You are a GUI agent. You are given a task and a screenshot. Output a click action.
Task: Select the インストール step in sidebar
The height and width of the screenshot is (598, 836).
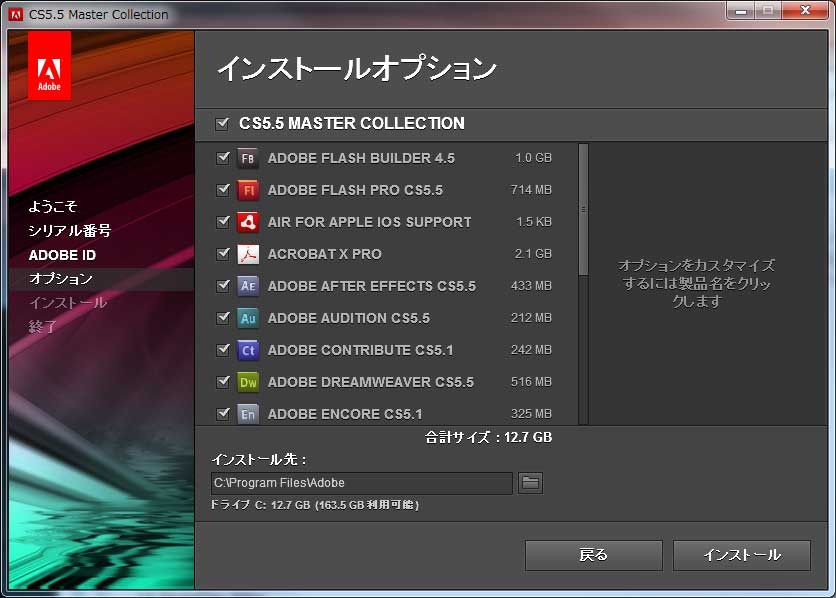tap(68, 303)
